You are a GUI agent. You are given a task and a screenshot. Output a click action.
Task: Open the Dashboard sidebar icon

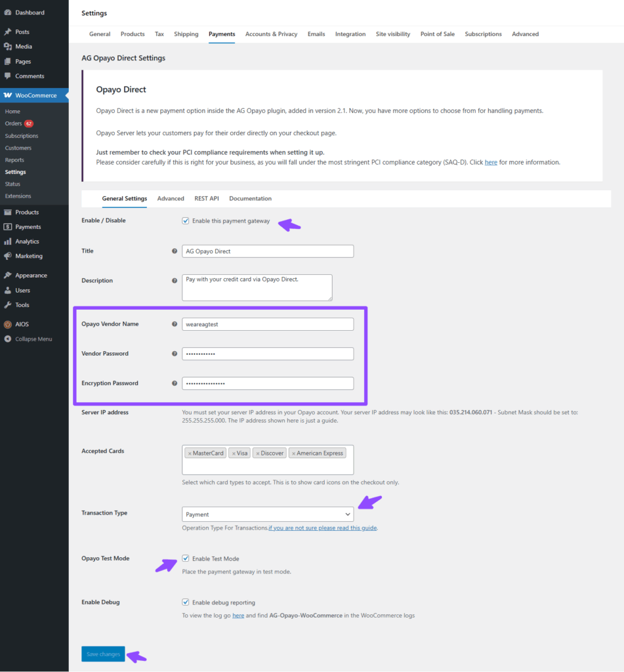pos(8,12)
